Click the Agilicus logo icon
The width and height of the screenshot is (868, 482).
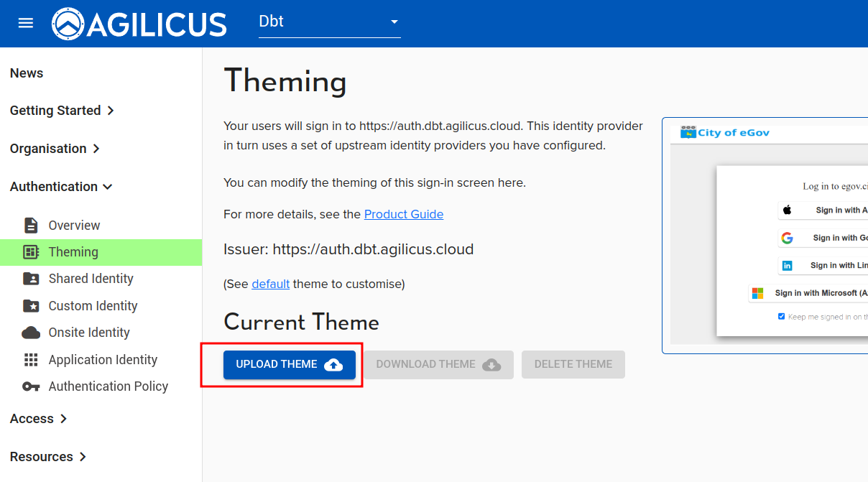point(68,24)
